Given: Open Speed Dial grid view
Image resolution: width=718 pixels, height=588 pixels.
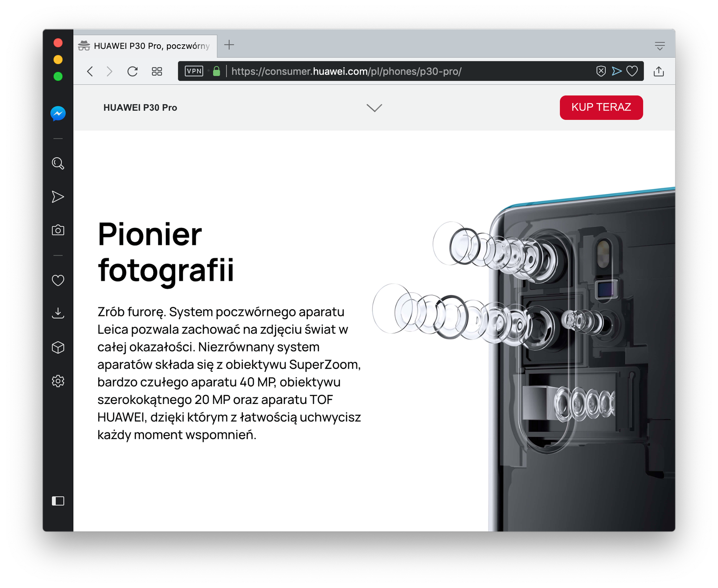Looking at the screenshot, I should tap(157, 71).
